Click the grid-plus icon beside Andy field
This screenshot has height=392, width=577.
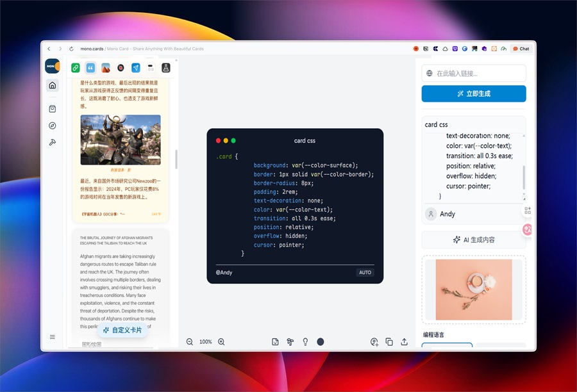[x=528, y=210]
